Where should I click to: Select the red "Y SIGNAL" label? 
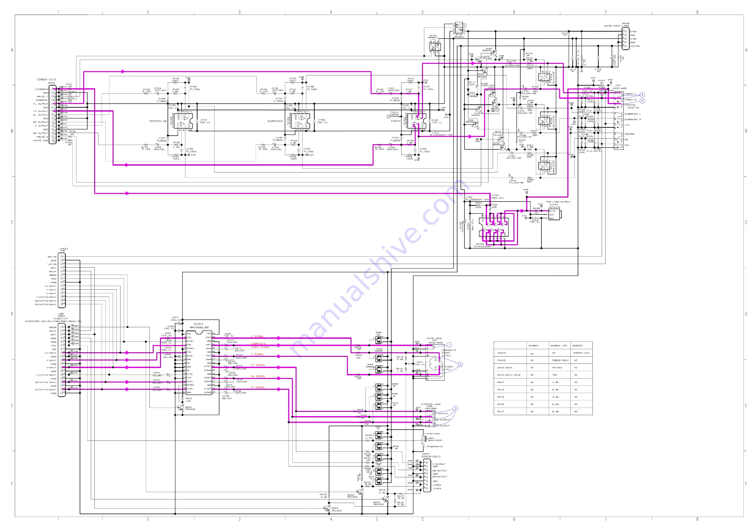(x=257, y=354)
